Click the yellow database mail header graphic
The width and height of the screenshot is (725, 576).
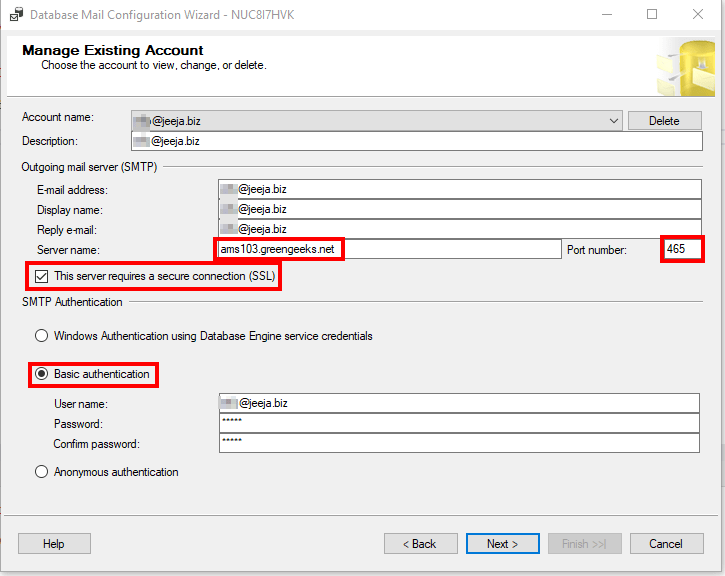[686, 67]
